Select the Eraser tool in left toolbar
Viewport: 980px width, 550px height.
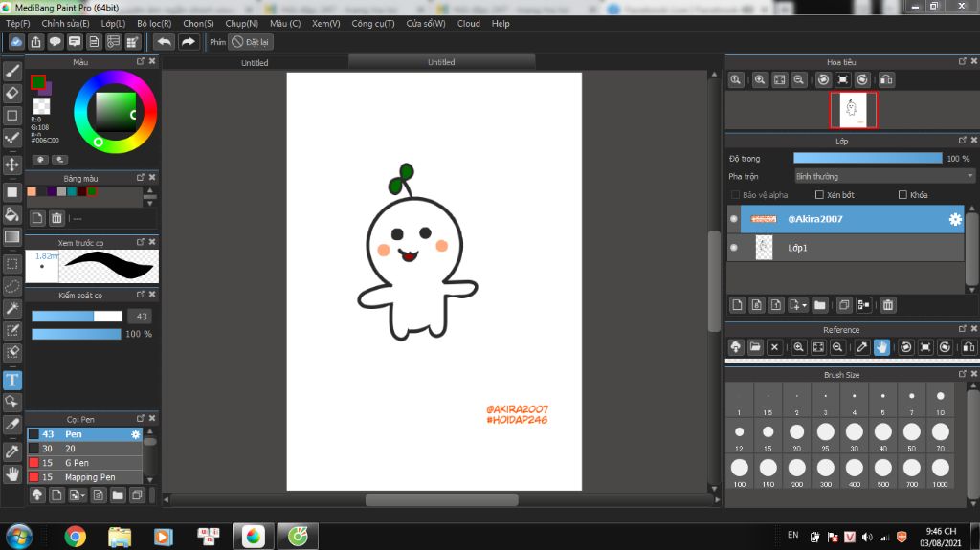point(12,93)
